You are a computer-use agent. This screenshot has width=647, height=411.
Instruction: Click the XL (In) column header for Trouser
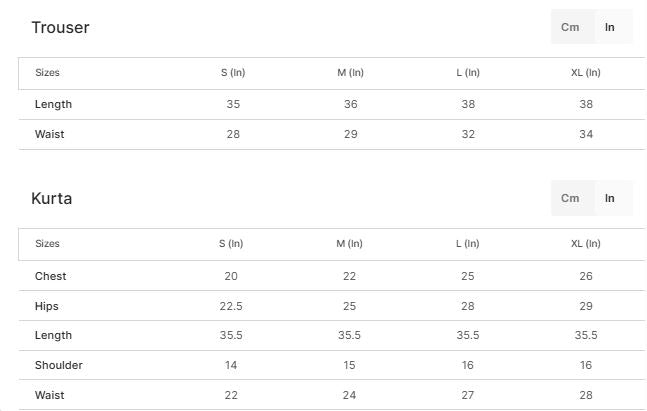point(586,73)
